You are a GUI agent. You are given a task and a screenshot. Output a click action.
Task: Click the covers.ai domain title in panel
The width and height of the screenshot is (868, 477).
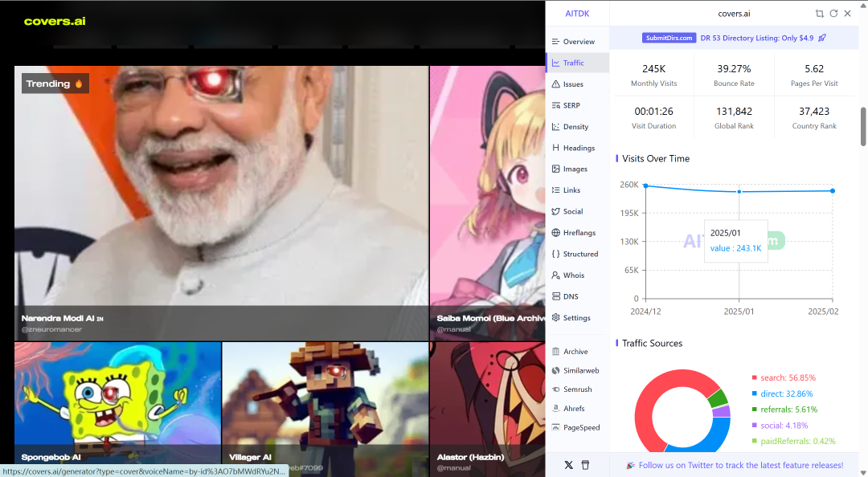point(734,14)
